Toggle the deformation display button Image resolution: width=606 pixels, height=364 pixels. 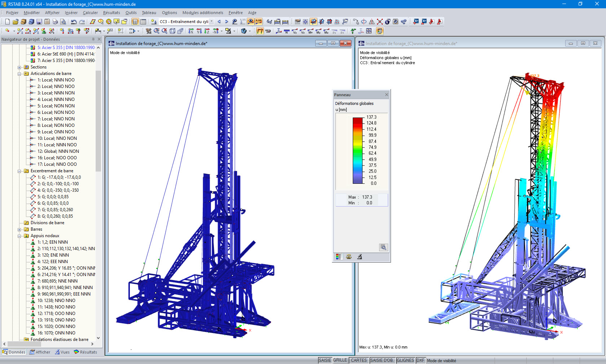tap(260, 31)
